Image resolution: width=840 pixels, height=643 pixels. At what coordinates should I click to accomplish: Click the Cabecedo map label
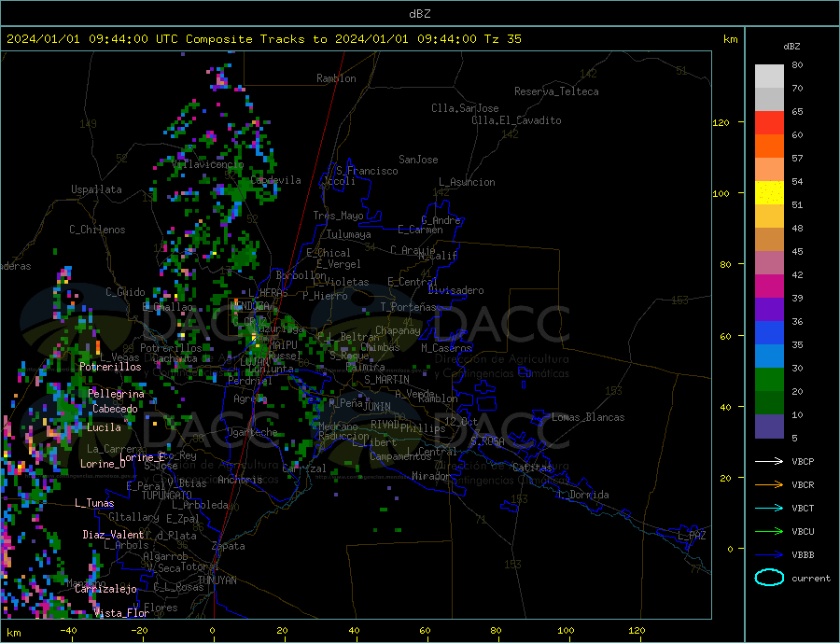point(115,409)
